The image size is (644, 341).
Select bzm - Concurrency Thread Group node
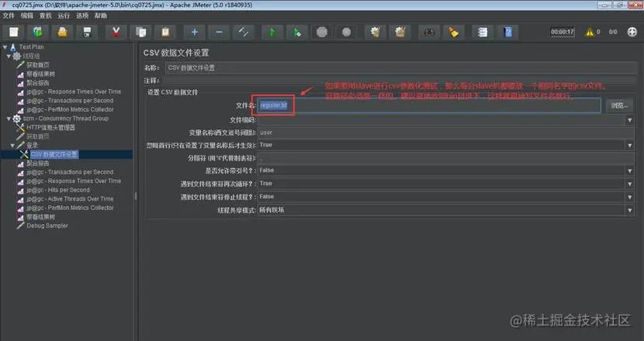click(x=66, y=118)
